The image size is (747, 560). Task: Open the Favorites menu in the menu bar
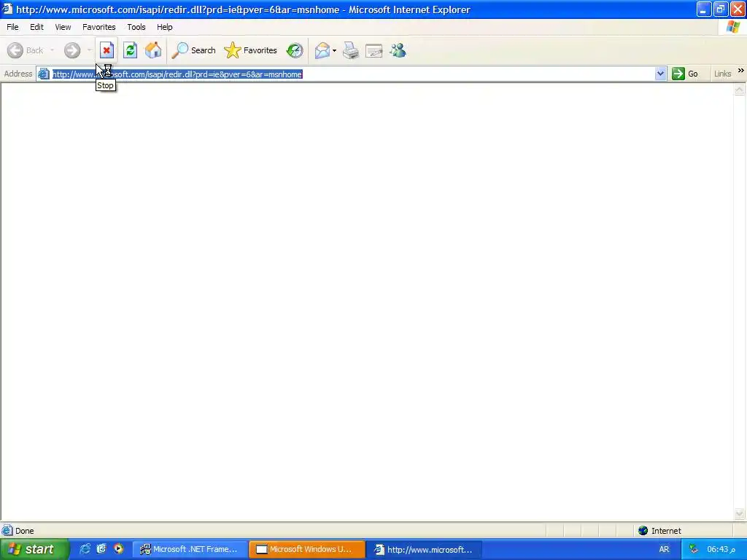tap(98, 27)
